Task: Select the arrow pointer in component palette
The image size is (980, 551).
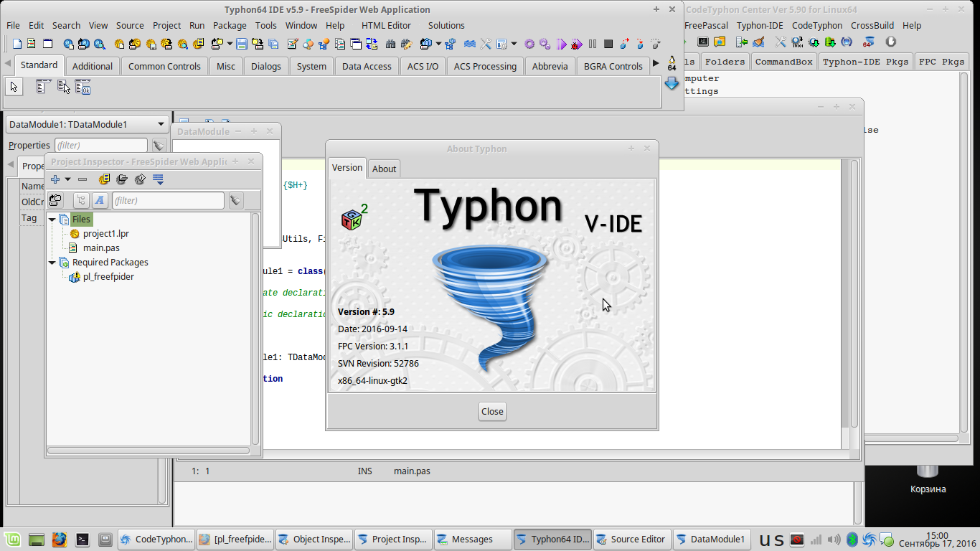Action: (14, 87)
